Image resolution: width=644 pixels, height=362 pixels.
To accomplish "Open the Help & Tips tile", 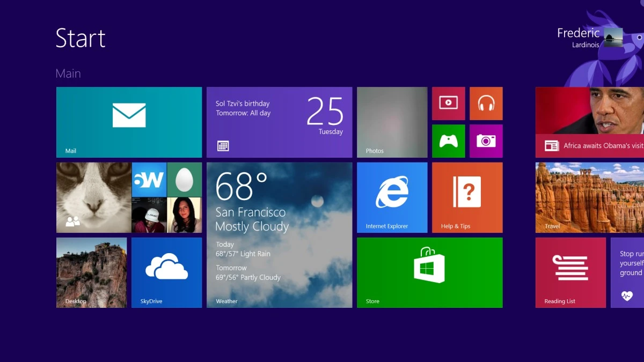I will (x=467, y=197).
